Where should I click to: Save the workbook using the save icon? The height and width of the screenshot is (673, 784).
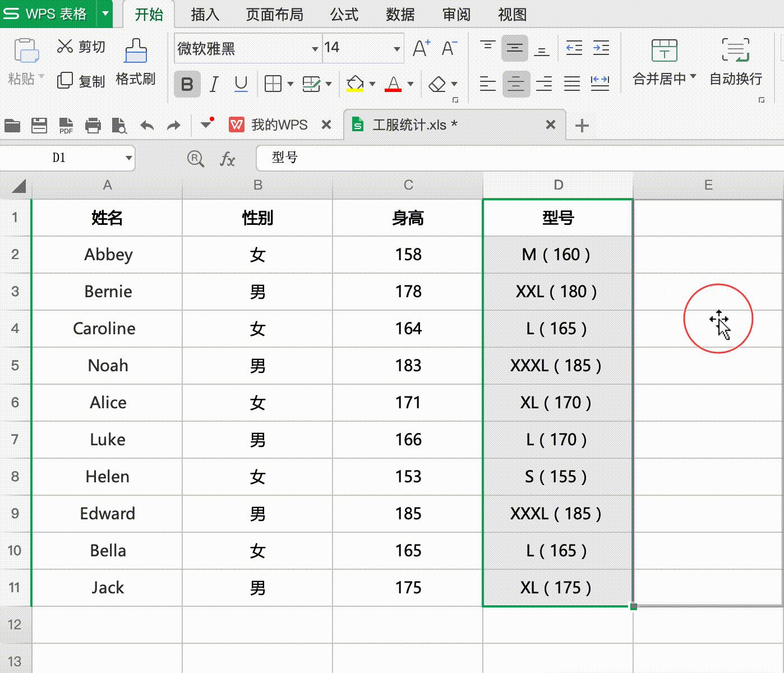click(39, 125)
